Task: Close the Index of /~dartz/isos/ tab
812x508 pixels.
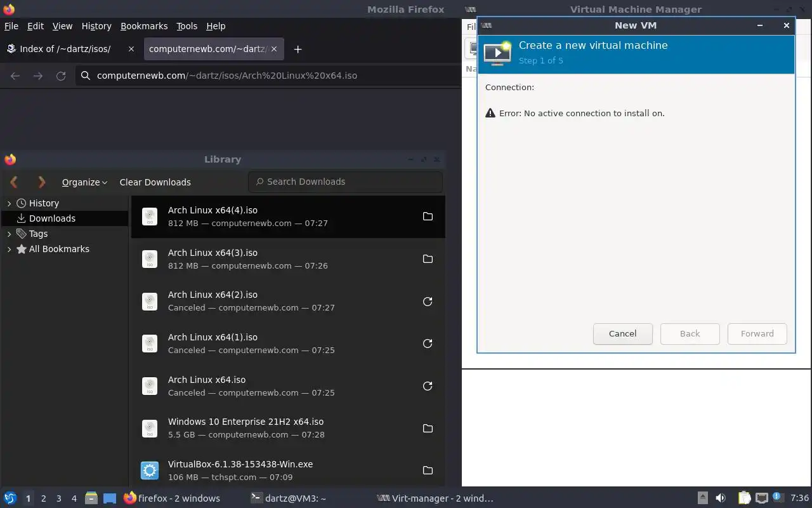Action: tap(131, 49)
